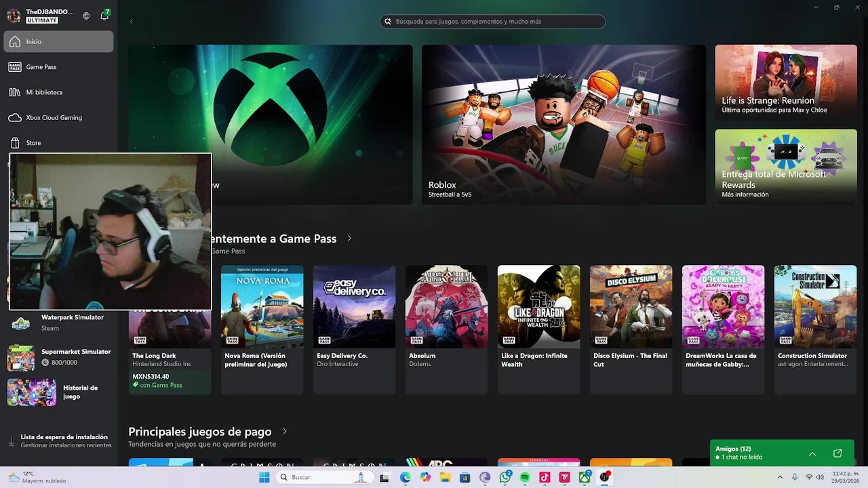Open the Construction Simulator game cover
Image resolution: width=868 pixels, height=488 pixels.
(x=815, y=306)
